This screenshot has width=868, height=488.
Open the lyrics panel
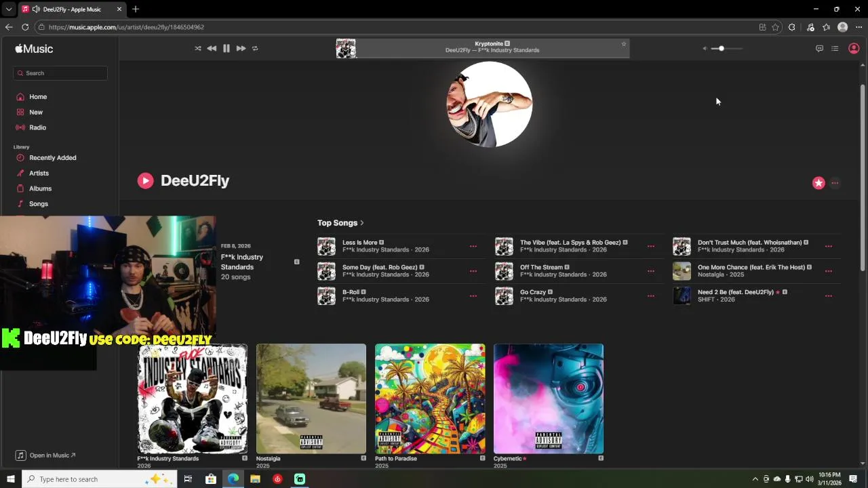[x=819, y=48]
